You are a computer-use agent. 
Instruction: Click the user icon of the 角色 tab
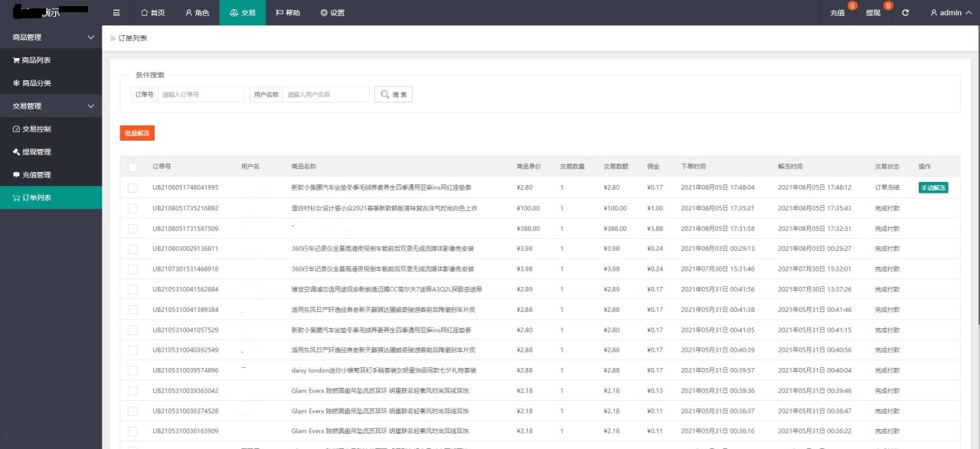point(189,13)
